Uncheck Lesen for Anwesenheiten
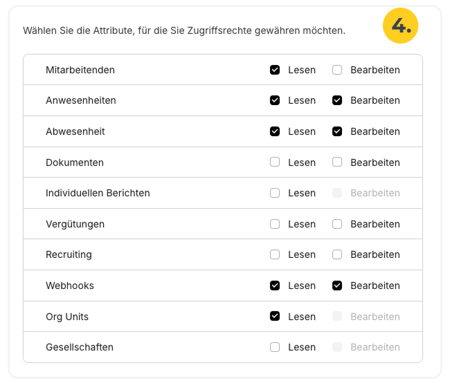The width and height of the screenshot is (450, 383). [x=275, y=100]
